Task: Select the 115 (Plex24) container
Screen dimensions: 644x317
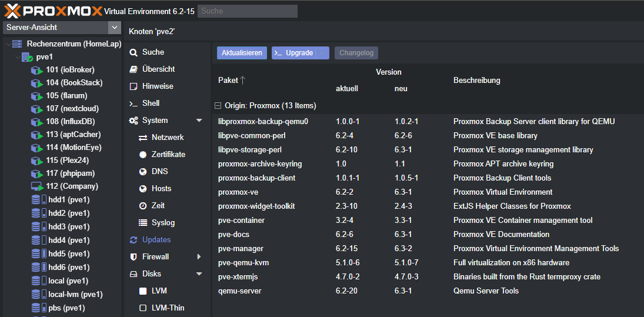Action: [x=68, y=160]
